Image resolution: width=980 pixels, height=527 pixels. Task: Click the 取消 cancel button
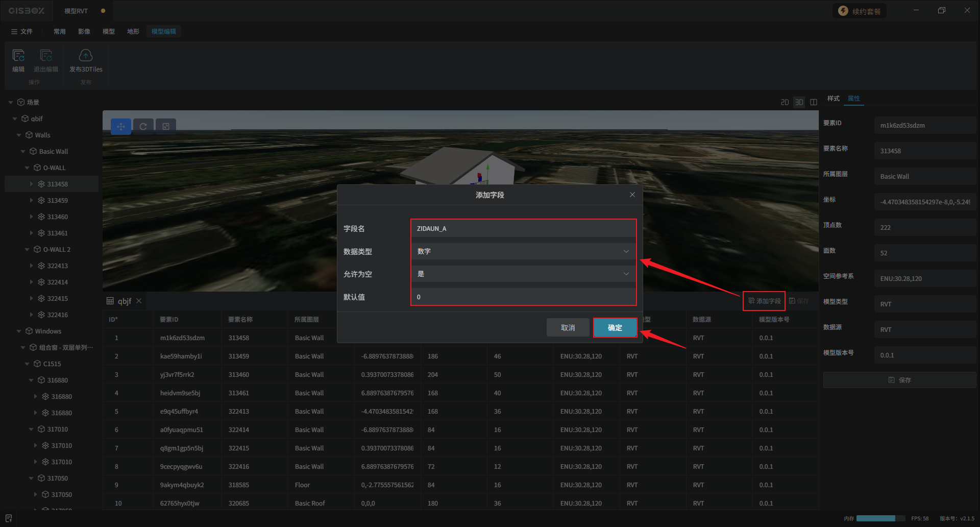point(568,327)
